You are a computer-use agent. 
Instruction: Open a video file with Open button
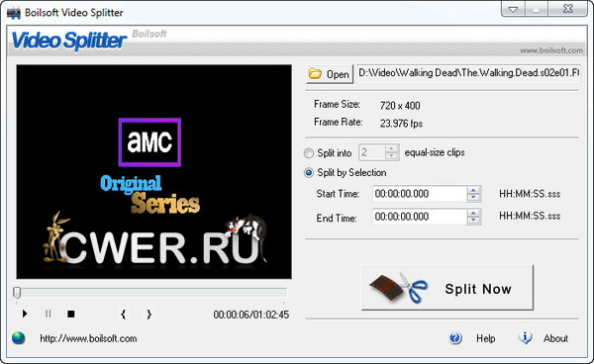[330, 74]
